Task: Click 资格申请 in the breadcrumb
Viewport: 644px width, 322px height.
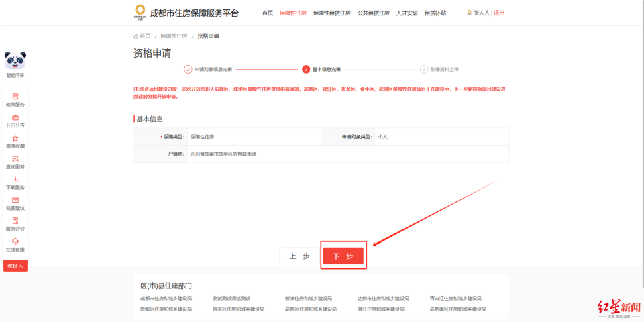Action: [208, 36]
